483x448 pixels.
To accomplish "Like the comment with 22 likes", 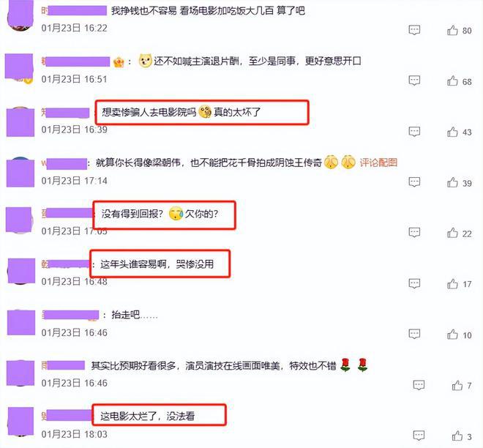I will (x=452, y=234).
